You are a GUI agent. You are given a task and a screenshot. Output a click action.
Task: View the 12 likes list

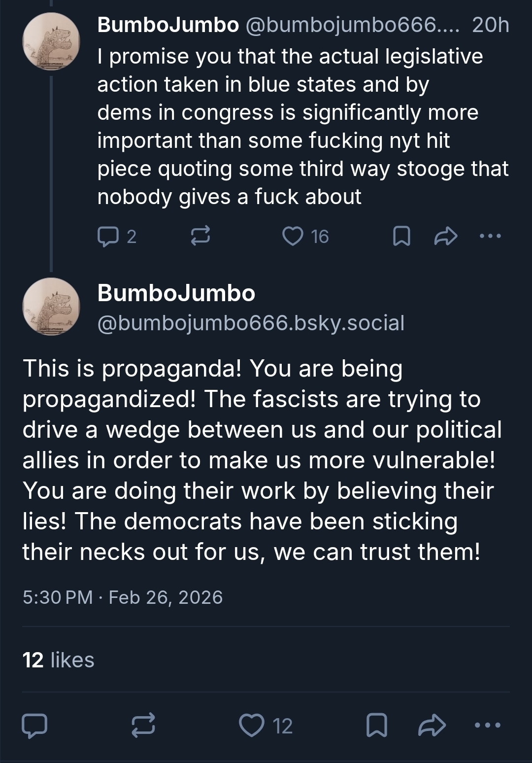coord(58,660)
